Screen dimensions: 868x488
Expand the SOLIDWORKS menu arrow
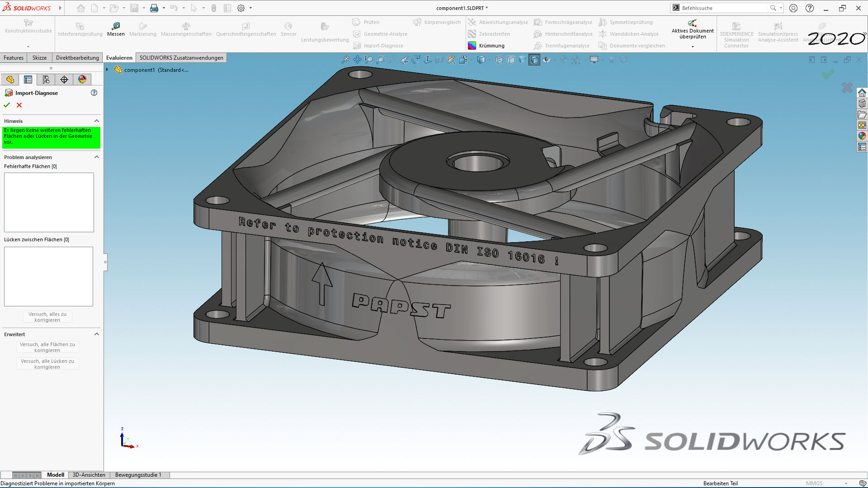(x=60, y=8)
